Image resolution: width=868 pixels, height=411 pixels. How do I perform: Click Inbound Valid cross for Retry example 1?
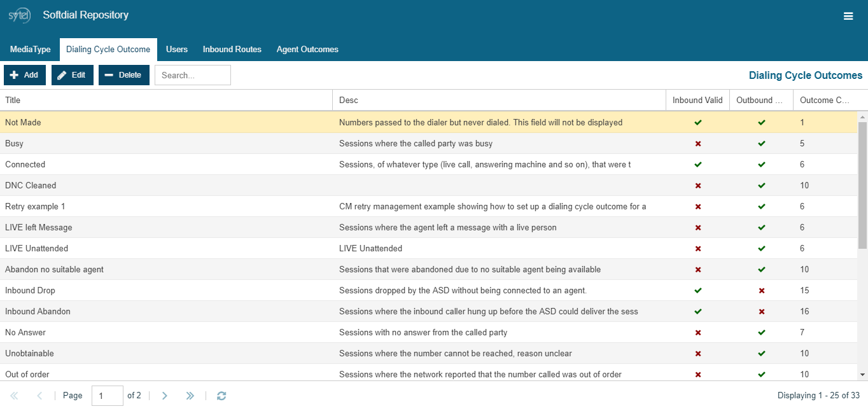[698, 207]
